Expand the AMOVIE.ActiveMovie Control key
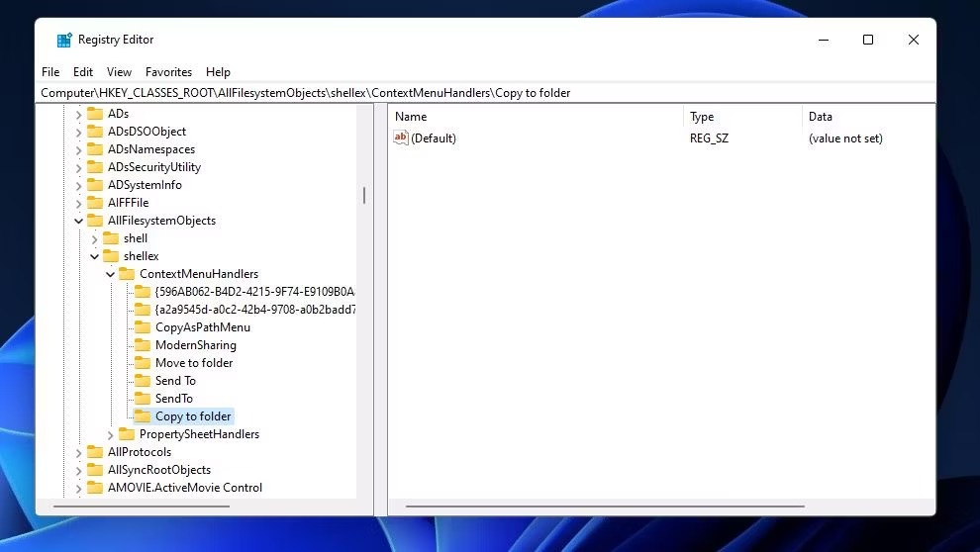Screen dimensions: 980x552 [x=78, y=488]
